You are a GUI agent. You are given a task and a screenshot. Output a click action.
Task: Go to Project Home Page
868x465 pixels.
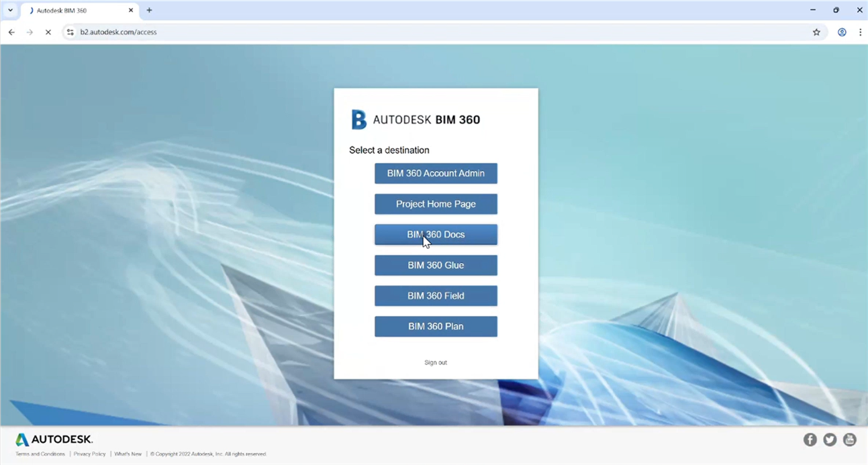[436, 204]
